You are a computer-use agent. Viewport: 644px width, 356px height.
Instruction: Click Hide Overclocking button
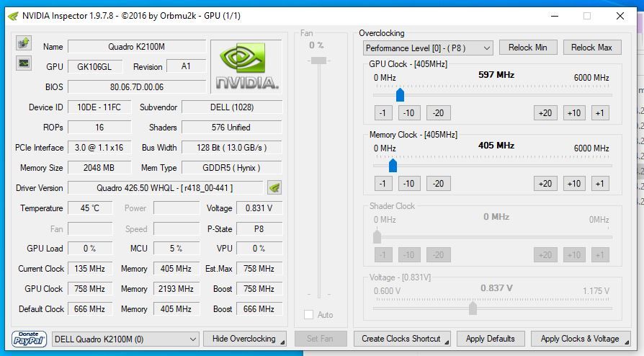245,339
